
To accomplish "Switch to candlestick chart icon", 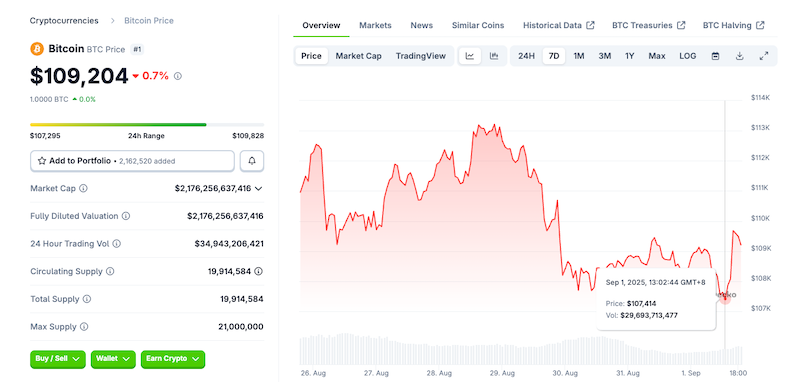I will pyautogui.click(x=494, y=56).
